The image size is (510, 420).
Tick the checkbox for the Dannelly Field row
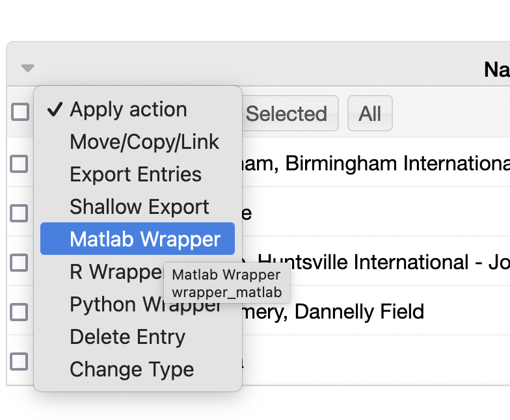tap(20, 311)
